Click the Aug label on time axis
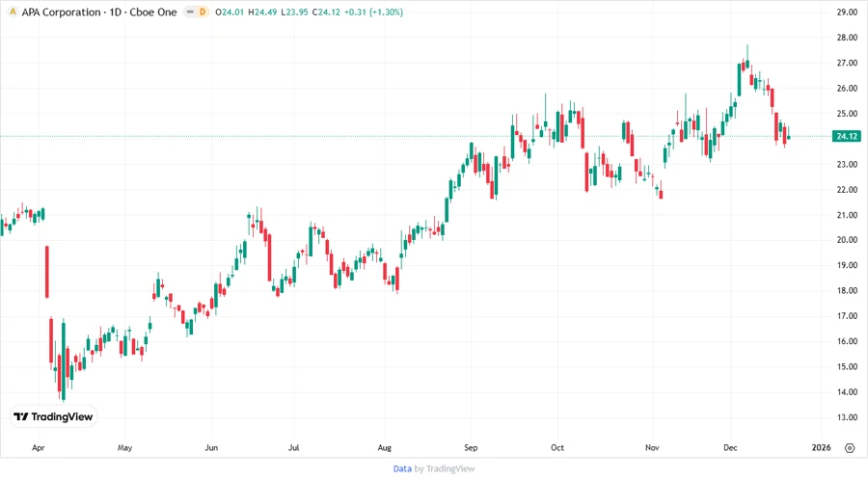Image resolution: width=868 pixels, height=480 pixels. click(384, 448)
